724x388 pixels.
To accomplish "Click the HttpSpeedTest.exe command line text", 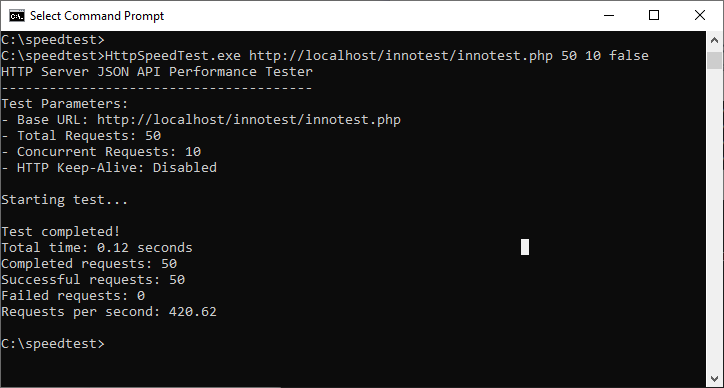I will click(377, 56).
